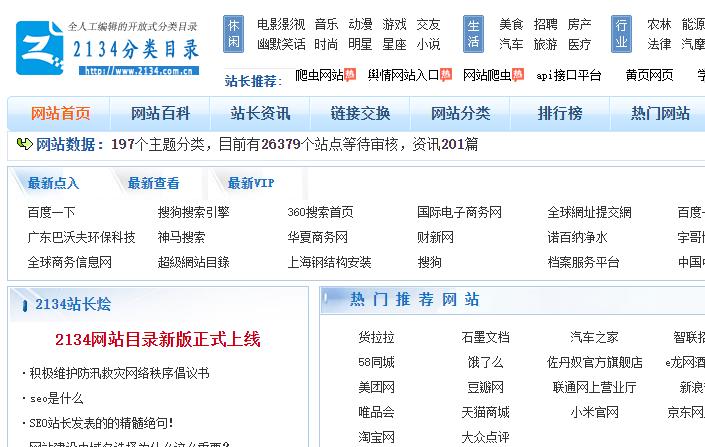Screen dimensions: 705x447
Task: Open the 热门网站 navigation tab
Action: point(660,113)
